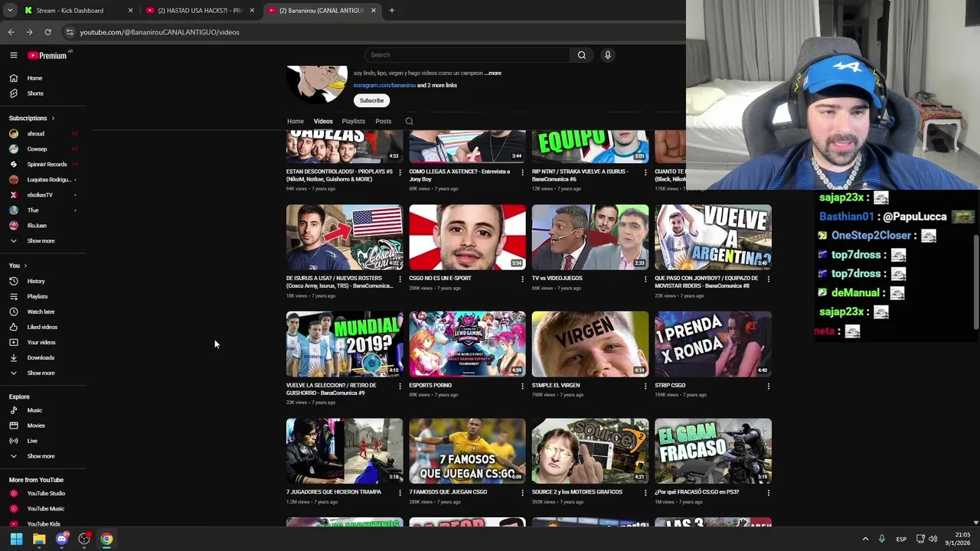Start voice search with microphone icon
Image resolution: width=980 pixels, height=551 pixels.
click(607, 55)
